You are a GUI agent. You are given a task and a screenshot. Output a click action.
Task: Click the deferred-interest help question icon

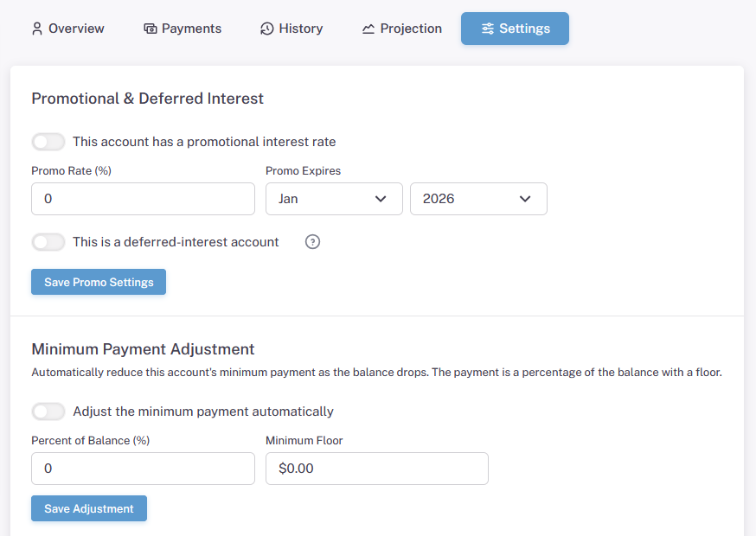pyautogui.click(x=312, y=242)
